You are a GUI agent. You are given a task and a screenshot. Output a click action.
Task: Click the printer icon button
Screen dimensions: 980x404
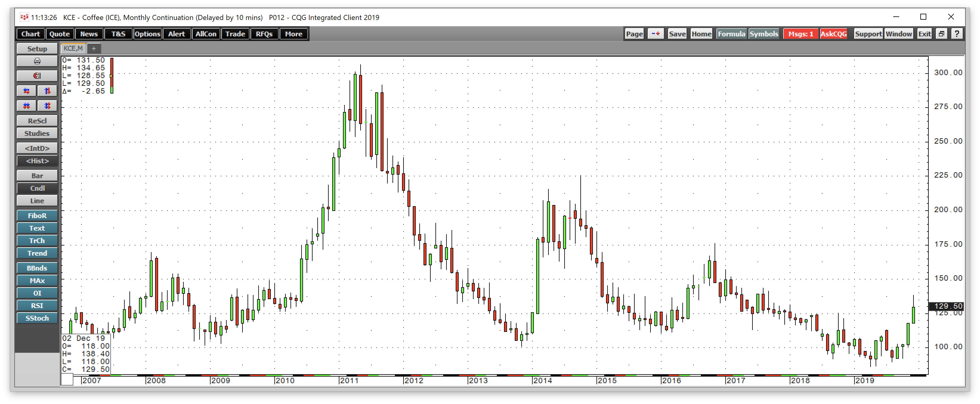pyautogui.click(x=37, y=61)
